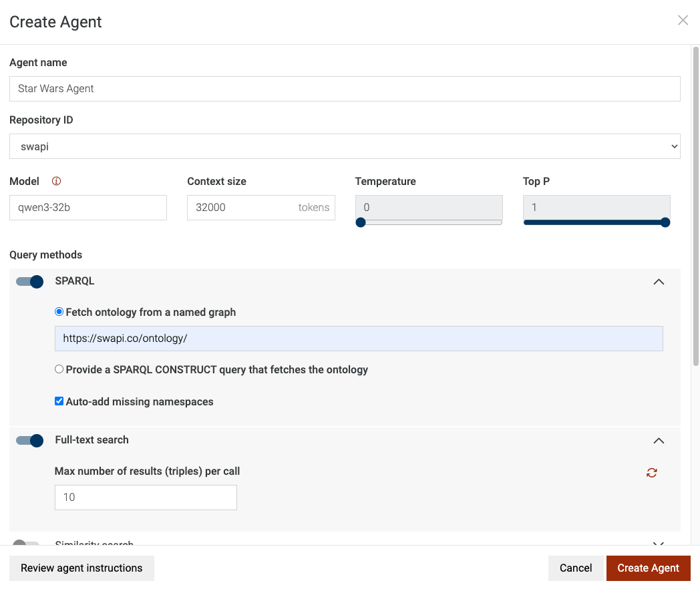Image resolution: width=700 pixels, height=591 pixels.
Task: Click the Query methods heading
Action: point(46,255)
